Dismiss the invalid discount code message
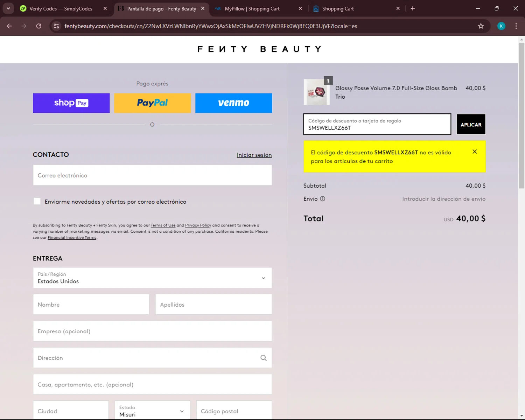This screenshot has width=525, height=420. point(475,152)
